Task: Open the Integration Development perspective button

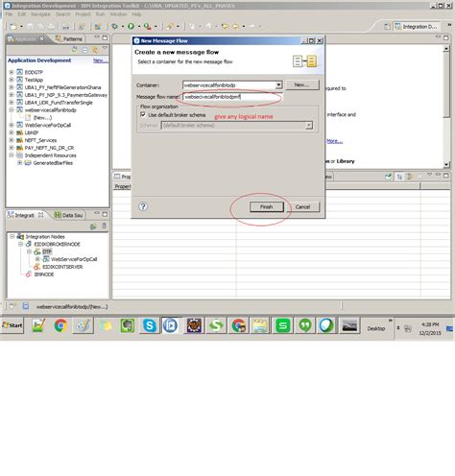Action: 417,27
